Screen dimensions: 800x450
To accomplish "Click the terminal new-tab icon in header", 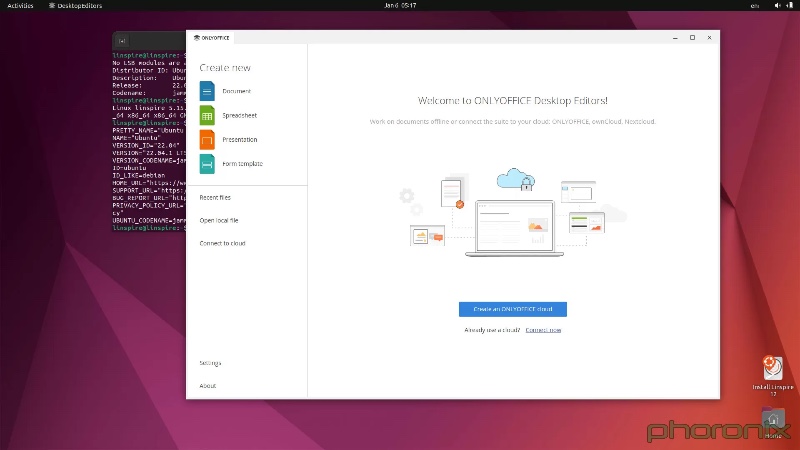I will point(123,40).
